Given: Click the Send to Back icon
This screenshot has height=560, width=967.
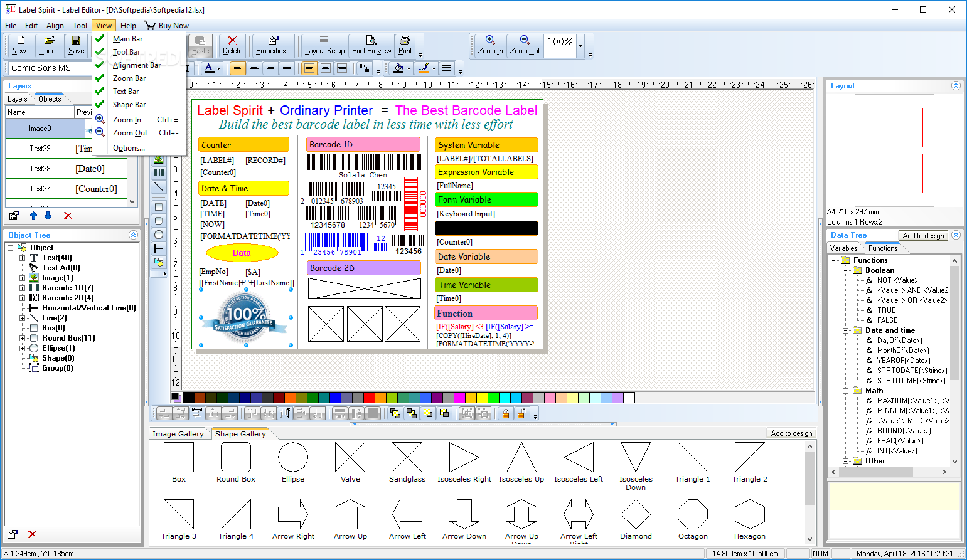Looking at the screenshot, I should pyautogui.click(x=412, y=413).
